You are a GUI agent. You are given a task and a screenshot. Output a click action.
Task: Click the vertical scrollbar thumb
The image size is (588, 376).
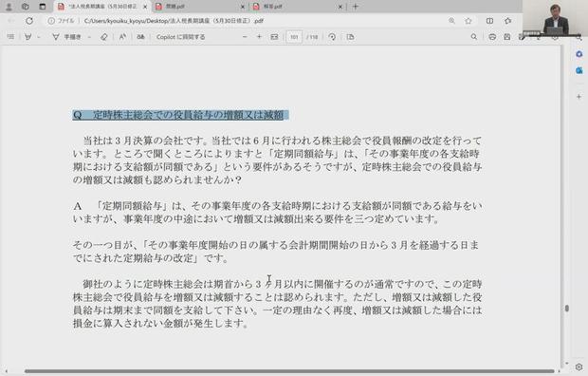[567, 308]
